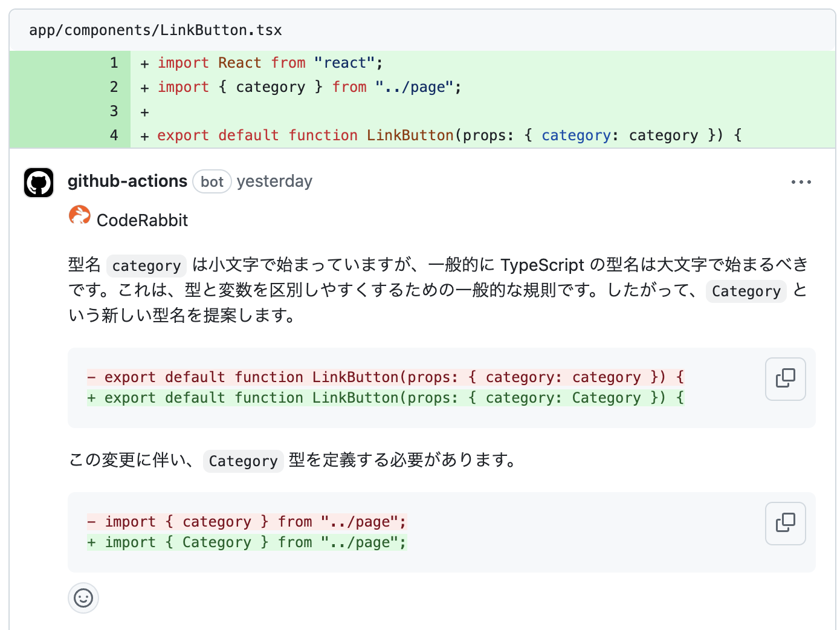
Task: Click the CodeRabbit name text
Action: pos(142,220)
